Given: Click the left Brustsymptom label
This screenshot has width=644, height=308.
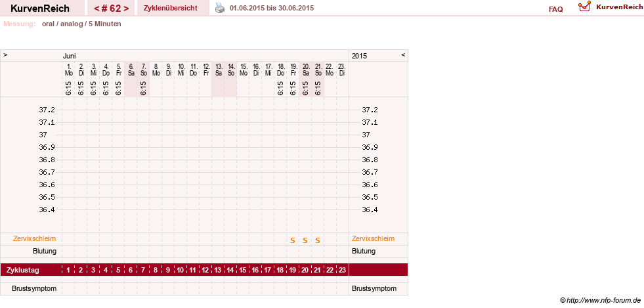Looking at the screenshot, I should pyautogui.click(x=34, y=288).
